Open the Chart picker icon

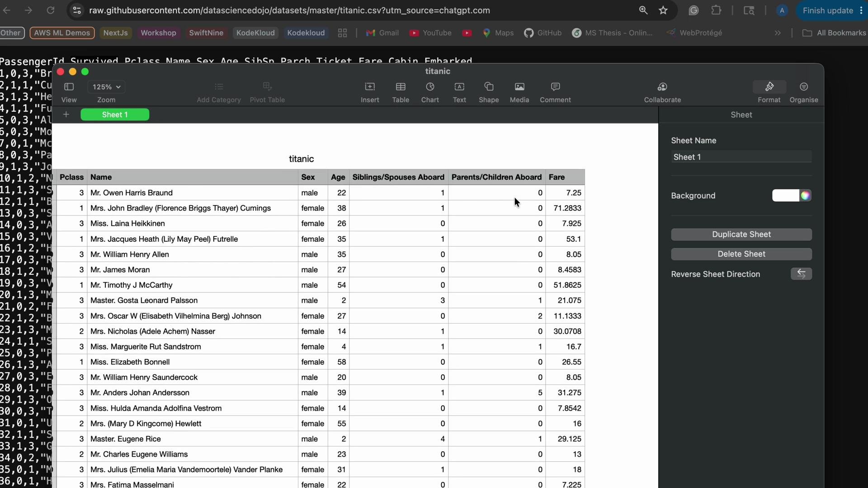430,86
